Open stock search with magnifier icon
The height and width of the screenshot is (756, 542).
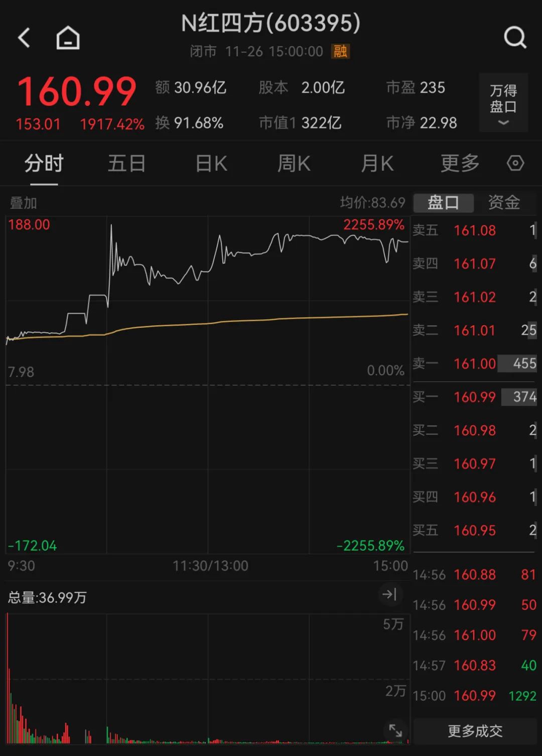coord(515,37)
